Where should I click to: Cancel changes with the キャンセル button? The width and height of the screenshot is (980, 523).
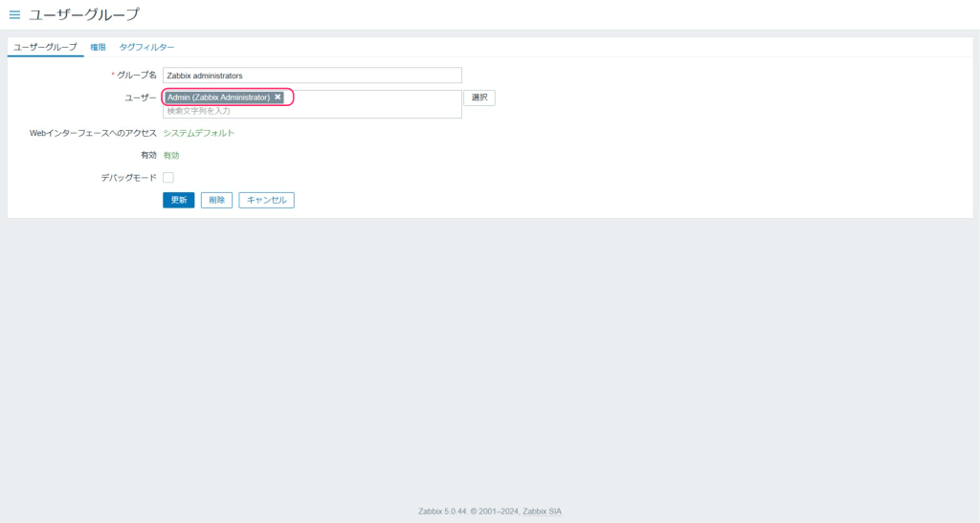tap(266, 200)
